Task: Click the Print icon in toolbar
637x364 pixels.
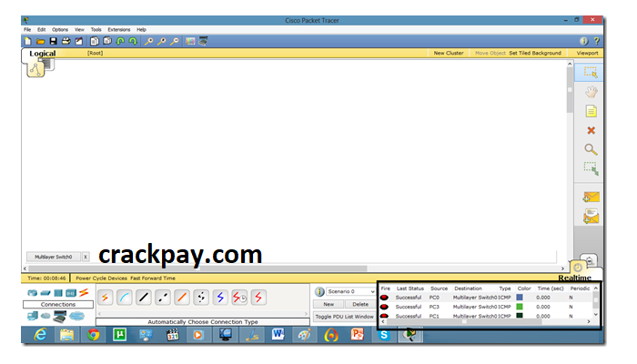Action: coord(66,41)
